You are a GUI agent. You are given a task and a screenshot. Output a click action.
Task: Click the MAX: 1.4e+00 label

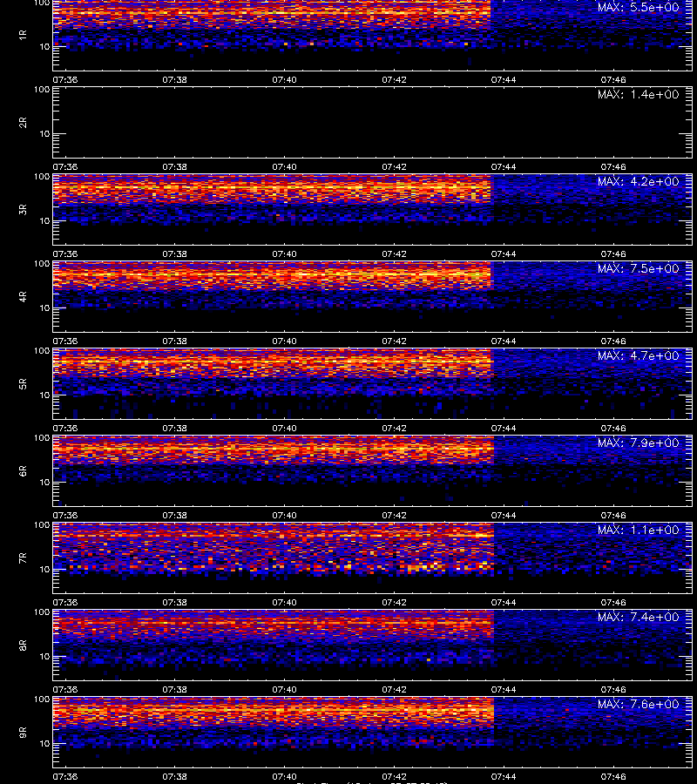click(x=638, y=94)
